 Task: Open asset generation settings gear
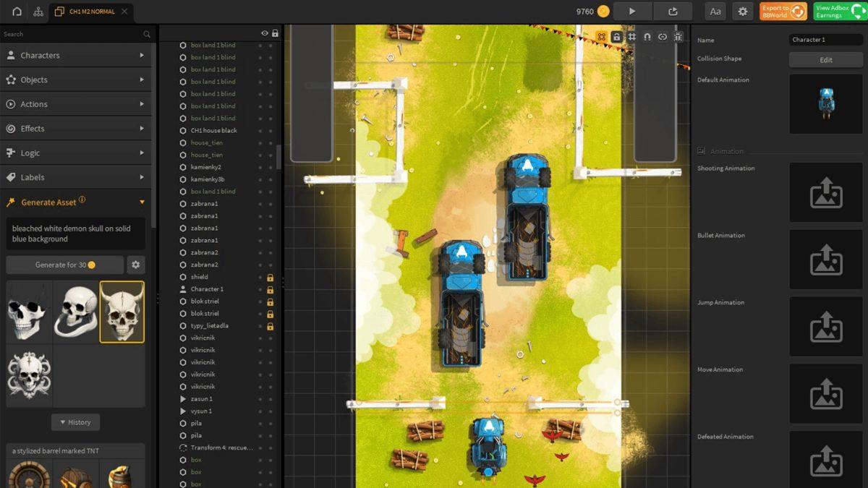tap(136, 265)
